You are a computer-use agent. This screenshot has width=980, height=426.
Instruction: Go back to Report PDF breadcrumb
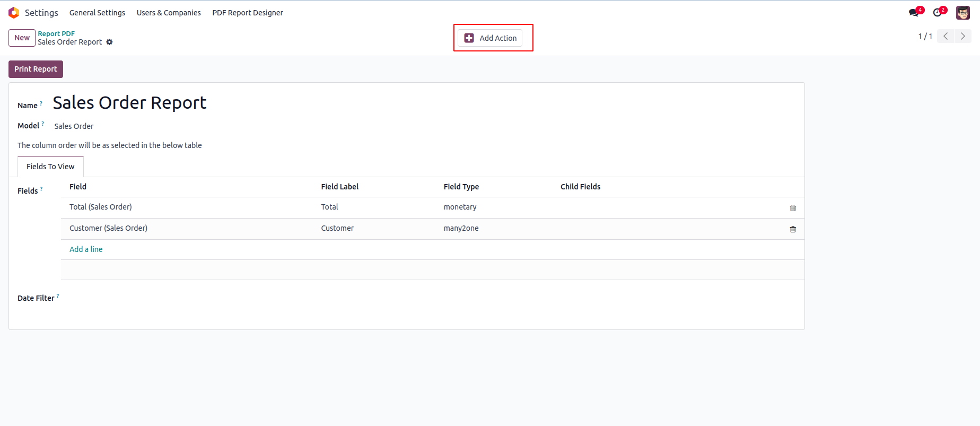pyautogui.click(x=56, y=33)
